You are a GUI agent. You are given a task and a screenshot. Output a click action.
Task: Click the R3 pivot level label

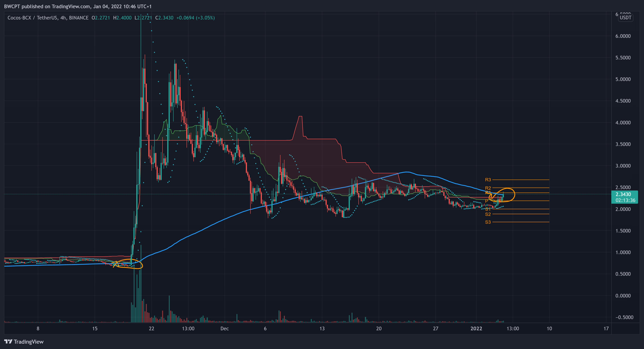point(488,180)
